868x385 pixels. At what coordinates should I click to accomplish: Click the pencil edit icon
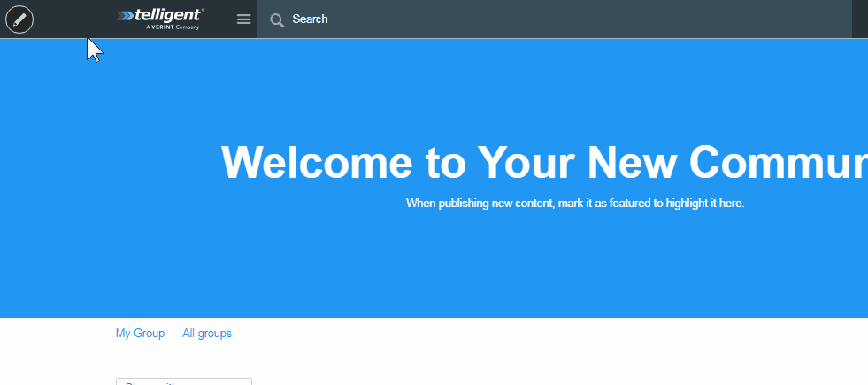(x=19, y=19)
